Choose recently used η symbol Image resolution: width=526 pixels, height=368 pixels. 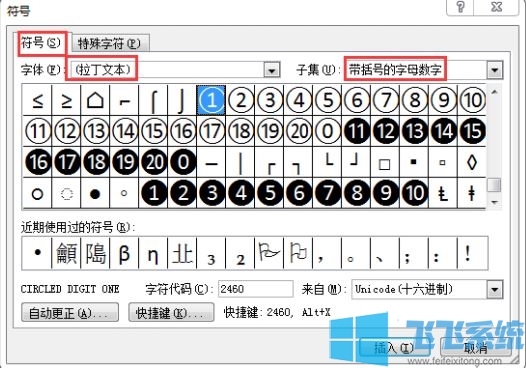[x=153, y=253]
